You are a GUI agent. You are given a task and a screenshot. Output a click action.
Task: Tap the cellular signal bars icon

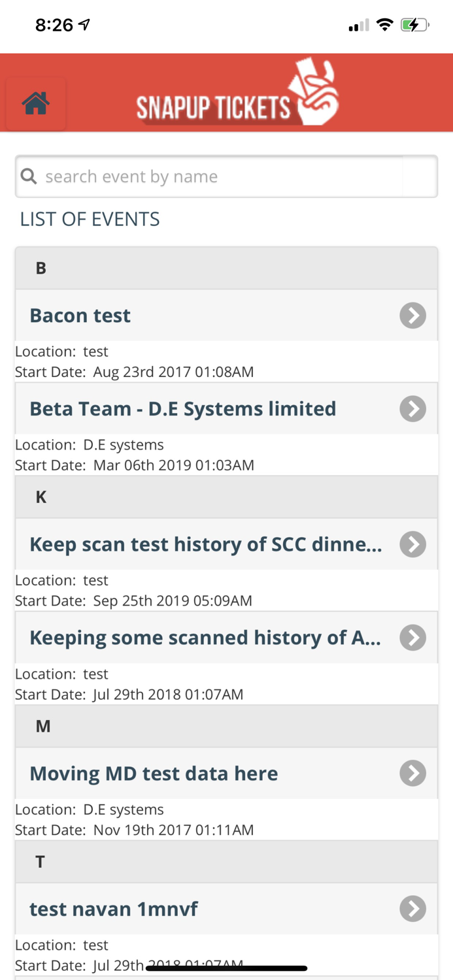[x=358, y=26]
